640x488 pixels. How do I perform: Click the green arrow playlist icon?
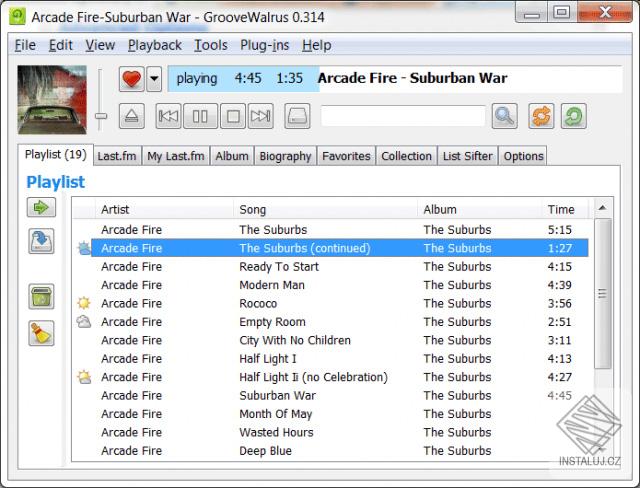click(x=41, y=207)
